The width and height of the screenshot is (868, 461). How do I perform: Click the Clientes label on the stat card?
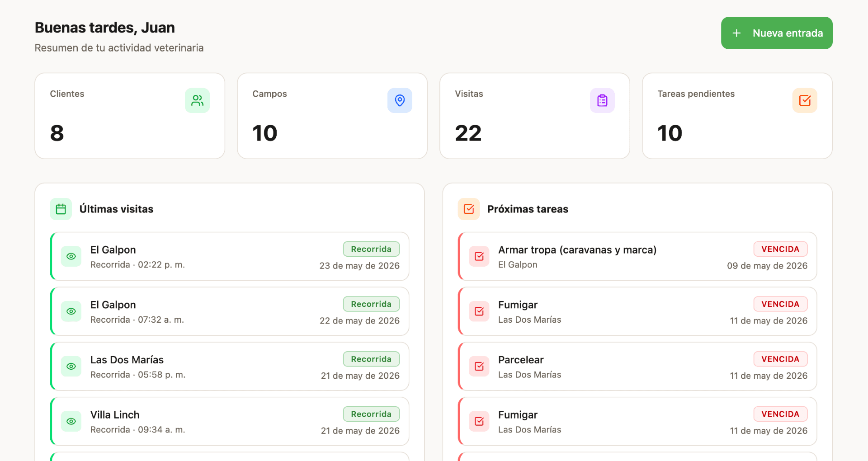[67, 94]
